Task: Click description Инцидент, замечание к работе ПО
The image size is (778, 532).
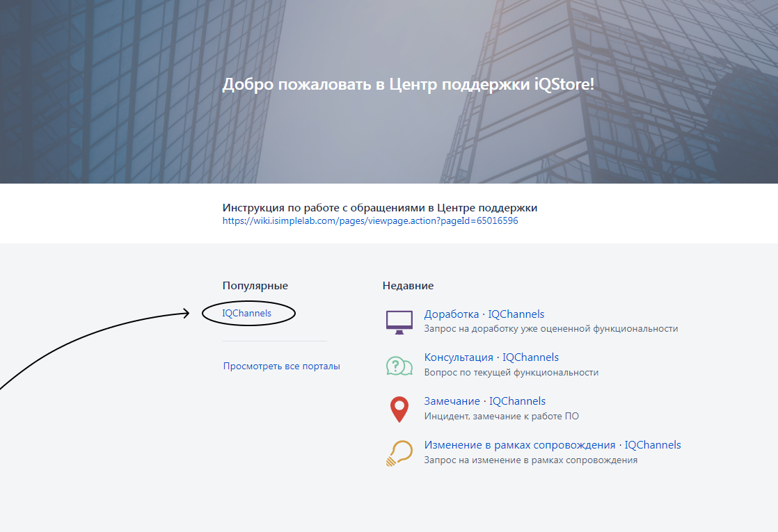Action: pyautogui.click(x=501, y=416)
